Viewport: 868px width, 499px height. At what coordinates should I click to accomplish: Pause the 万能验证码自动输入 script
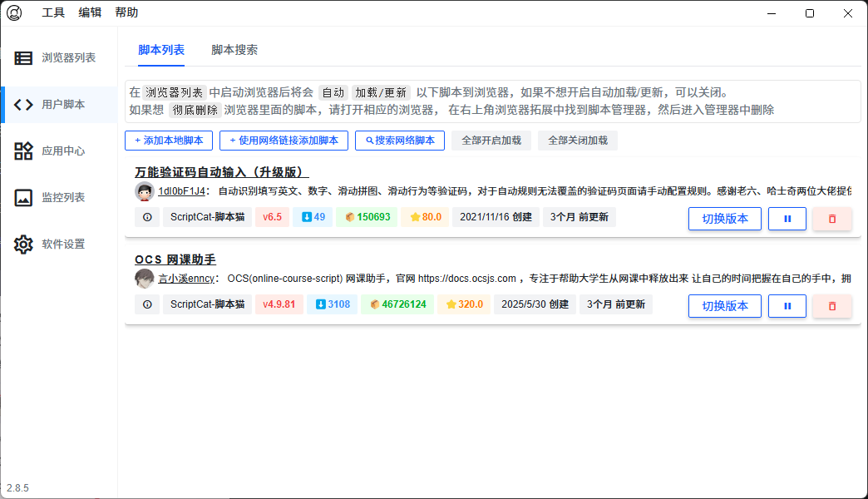tap(787, 219)
